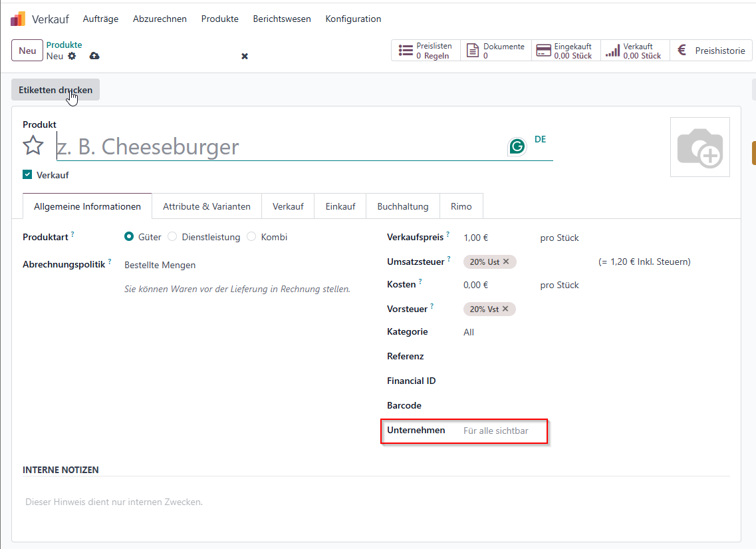Open the gear actions menu beside Neu

pyautogui.click(x=72, y=56)
